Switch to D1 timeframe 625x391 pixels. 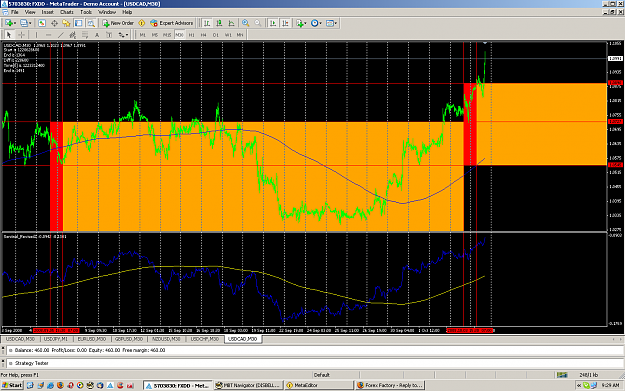coord(216,35)
